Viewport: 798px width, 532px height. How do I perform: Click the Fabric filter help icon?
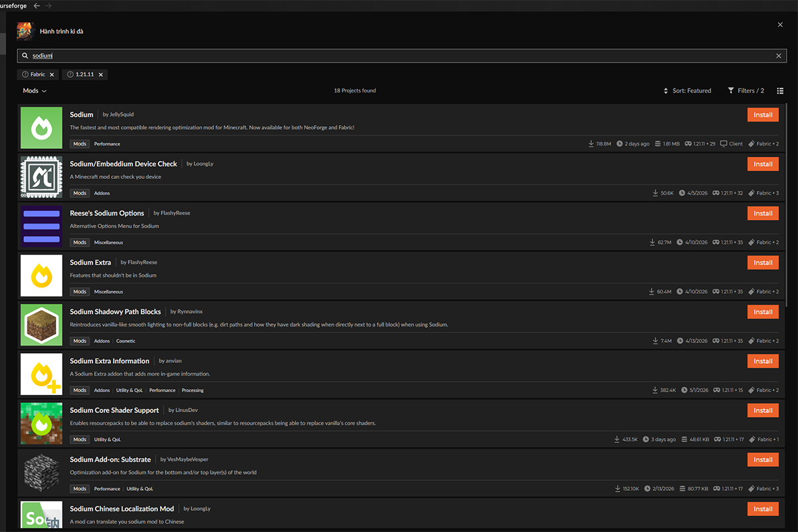pyautogui.click(x=25, y=74)
